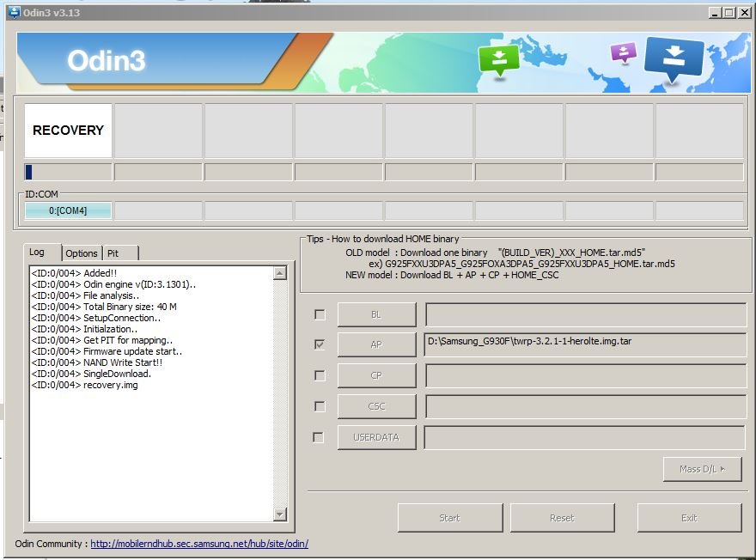756x560 pixels.
Task: Untick the AP checkbox
Action: [x=320, y=344]
